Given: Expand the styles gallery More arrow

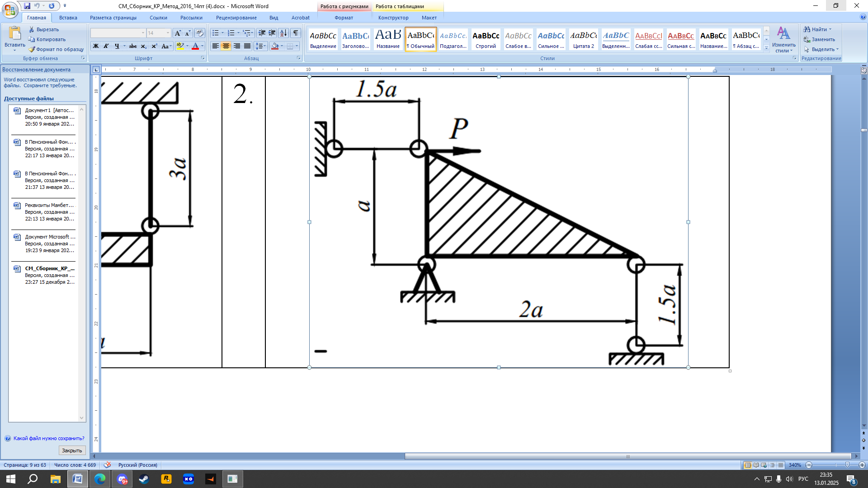Looking at the screenshot, I should [766, 48].
